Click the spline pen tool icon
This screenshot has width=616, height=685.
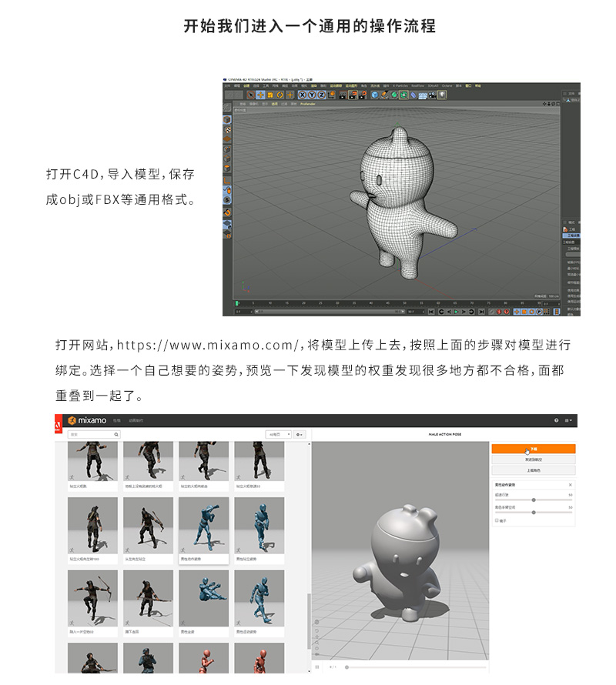(384, 95)
